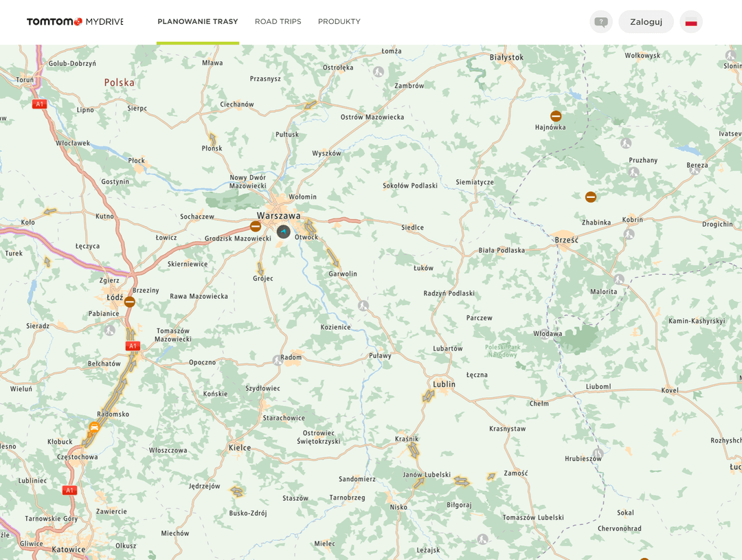Viewport: 742px width, 560px height.
Task: Click the Warszawa city label on the map
Action: tap(279, 215)
